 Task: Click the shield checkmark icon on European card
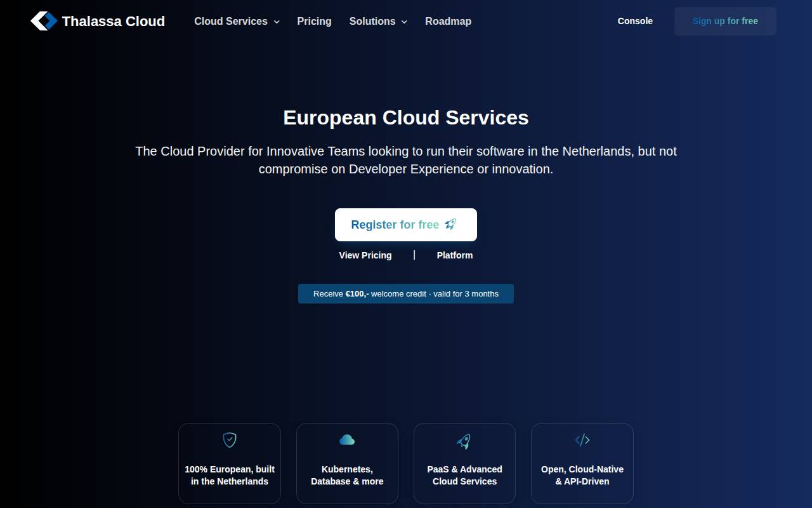[x=230, y=439]
